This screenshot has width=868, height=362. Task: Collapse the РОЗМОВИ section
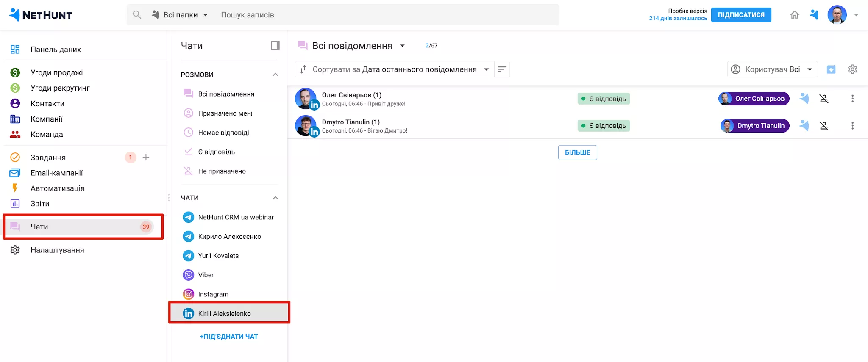(x=275, y=75)
